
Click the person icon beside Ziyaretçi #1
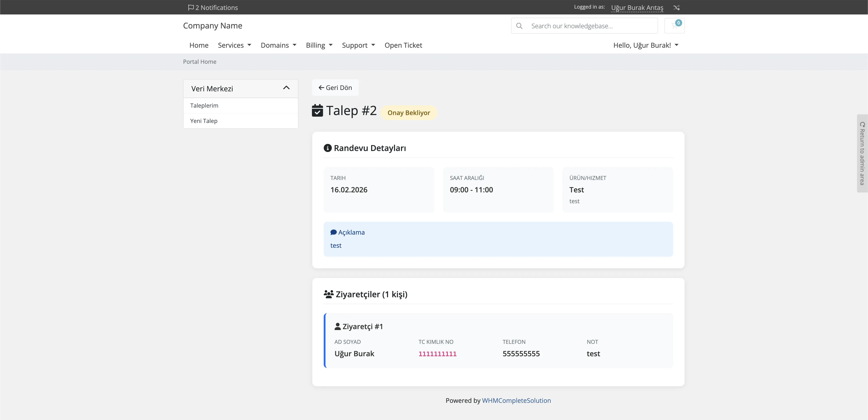pyautogui.click(x=338, y=326)
